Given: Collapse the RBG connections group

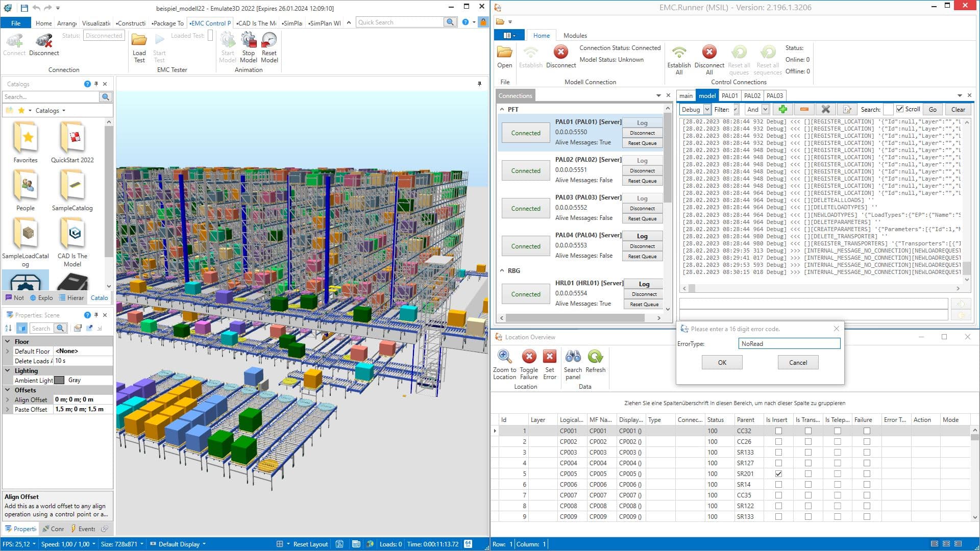Looking at the screenshot, I should 502,270.
